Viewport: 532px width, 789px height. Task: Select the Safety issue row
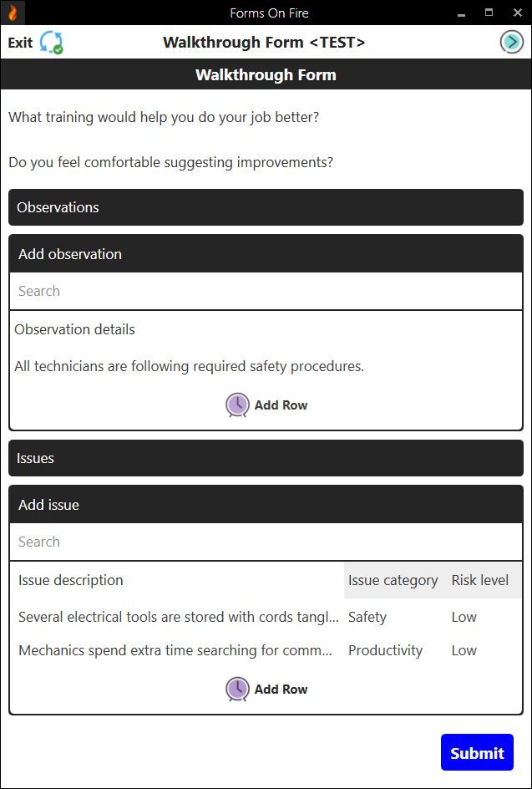[x=266, y=617]
